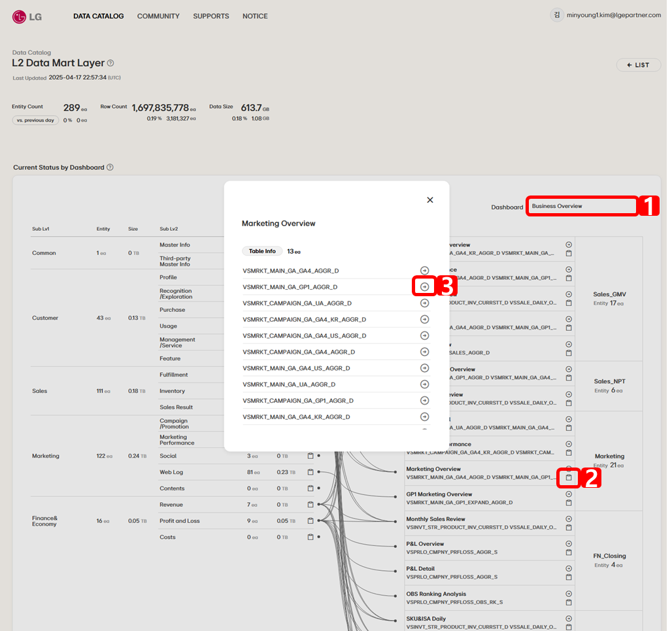Click arrow icon beside VSMRKT_CAMPAIGN_GA_UA_AGGR_D

pos(425,303)
